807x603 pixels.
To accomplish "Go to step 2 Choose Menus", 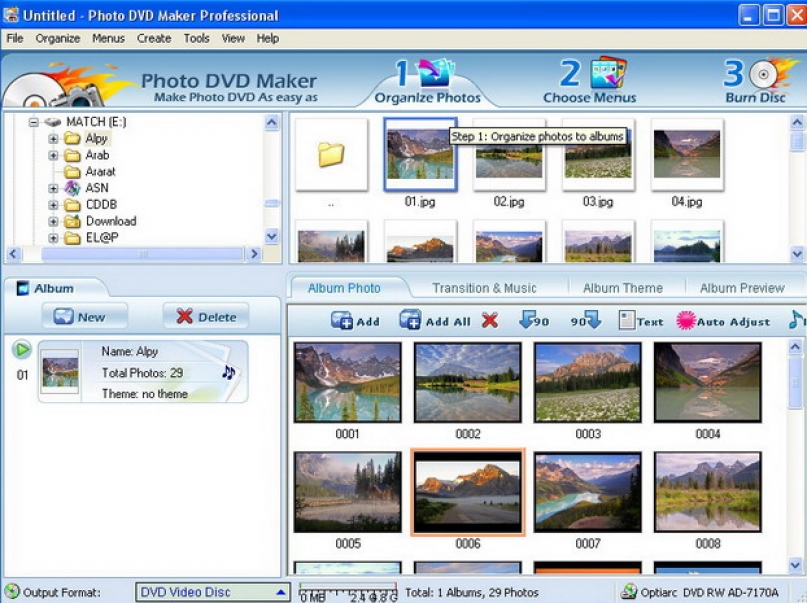I will click(590, 81).
